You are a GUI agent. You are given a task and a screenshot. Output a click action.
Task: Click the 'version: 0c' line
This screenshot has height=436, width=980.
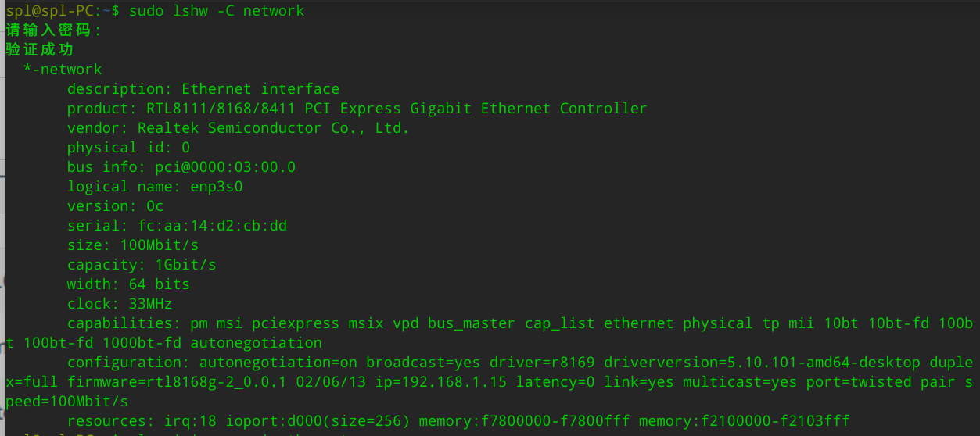[115, 206]
